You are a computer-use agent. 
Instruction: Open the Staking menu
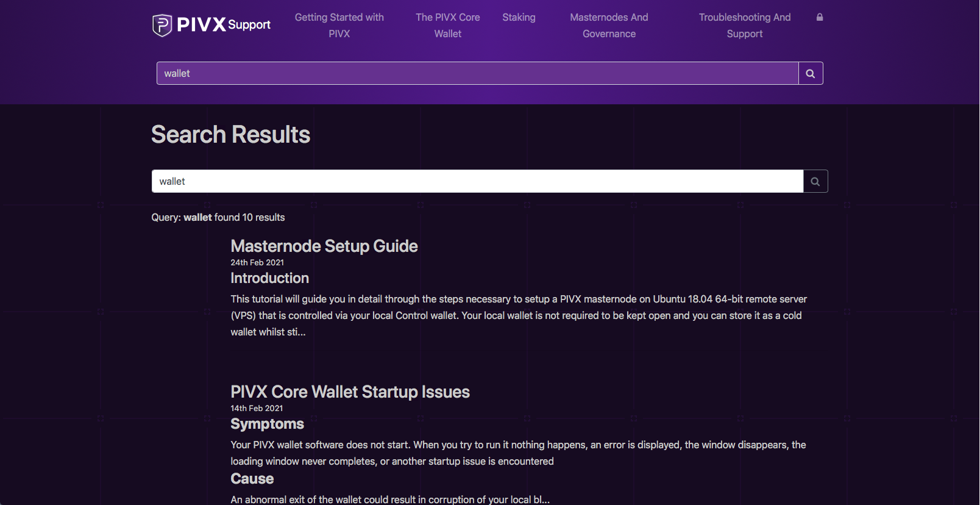point(519,17)
